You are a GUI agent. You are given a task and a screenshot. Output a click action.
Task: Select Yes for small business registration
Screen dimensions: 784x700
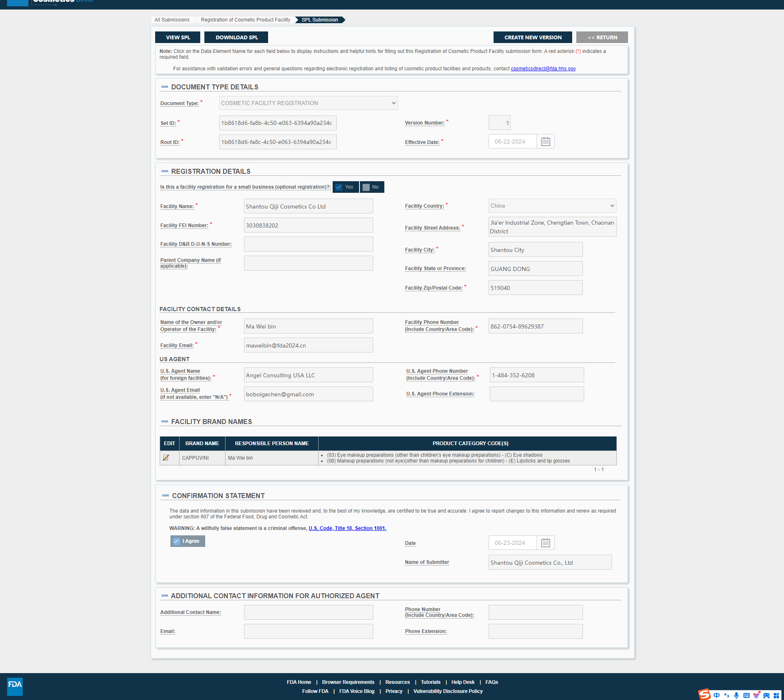point(345,187)
